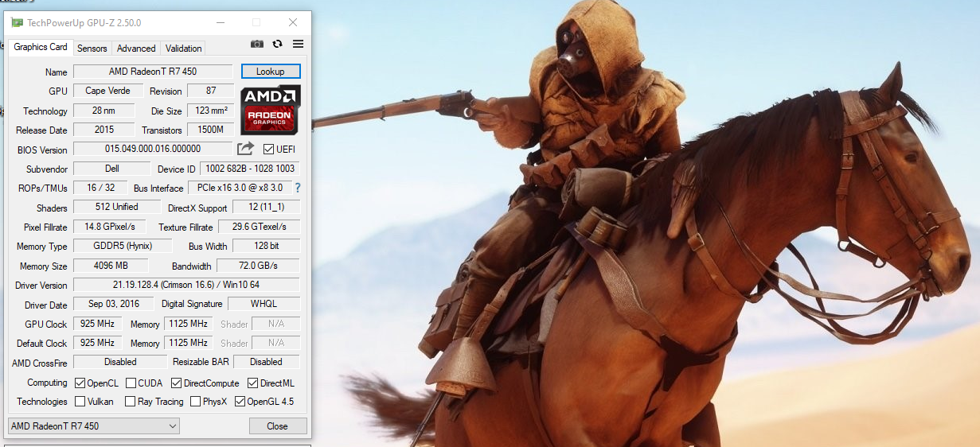Click the Default Clock field 925 MHz
Screen dimensions: 980x447
pyautogui.click(x=97, y=343)
